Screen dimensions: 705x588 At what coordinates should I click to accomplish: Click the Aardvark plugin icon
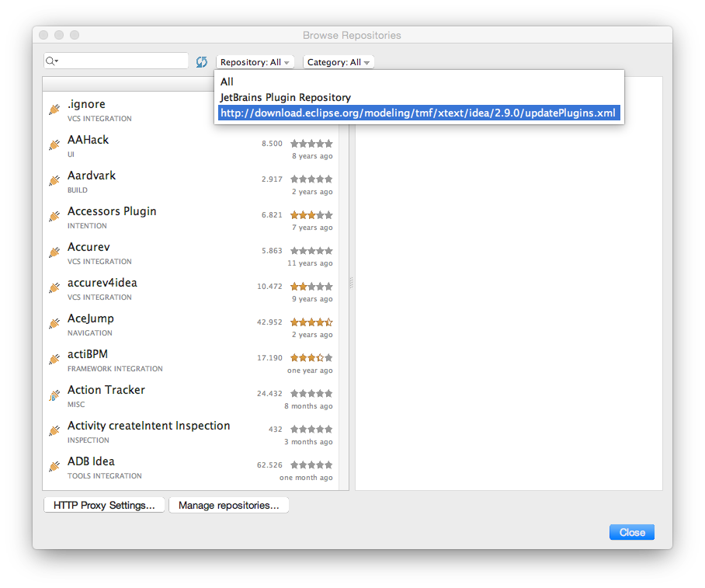pyautogui.click(x=53, y=181)
